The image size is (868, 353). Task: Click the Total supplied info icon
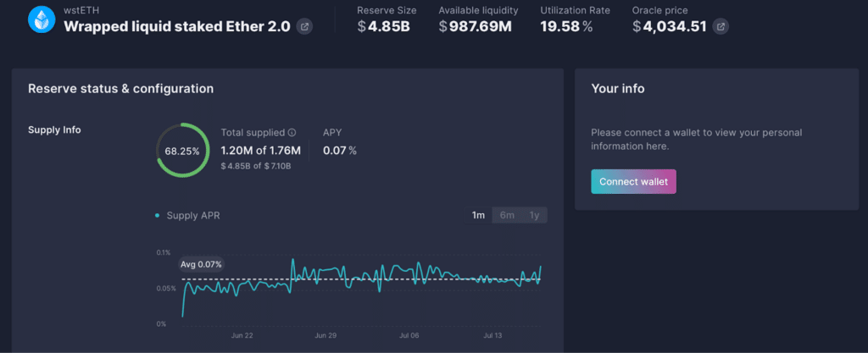(292, 133)
